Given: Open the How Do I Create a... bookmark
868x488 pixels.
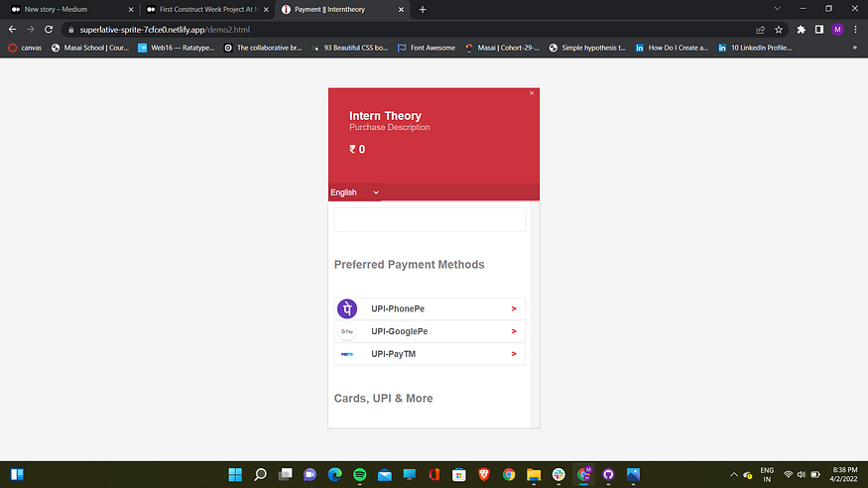Looking at the screenshot, I should tap(672, 49).
